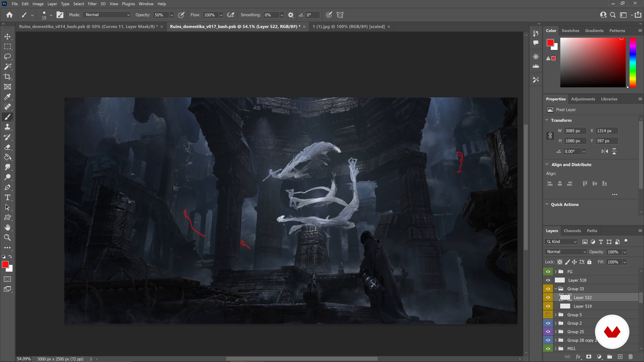Show more align options ellipsis
644x362 pixels.
(x=615, y=194)
